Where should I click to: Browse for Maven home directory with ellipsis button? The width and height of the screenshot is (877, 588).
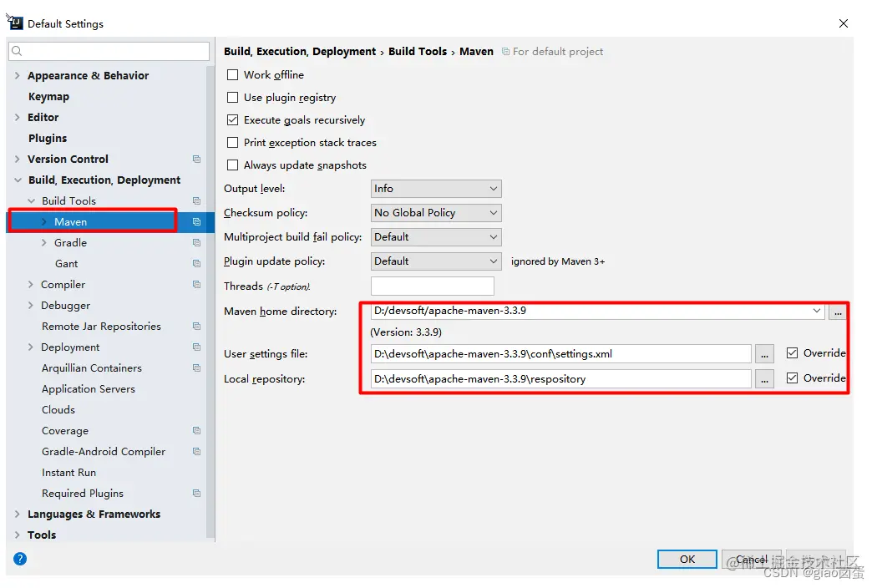[x=837, y=312]
